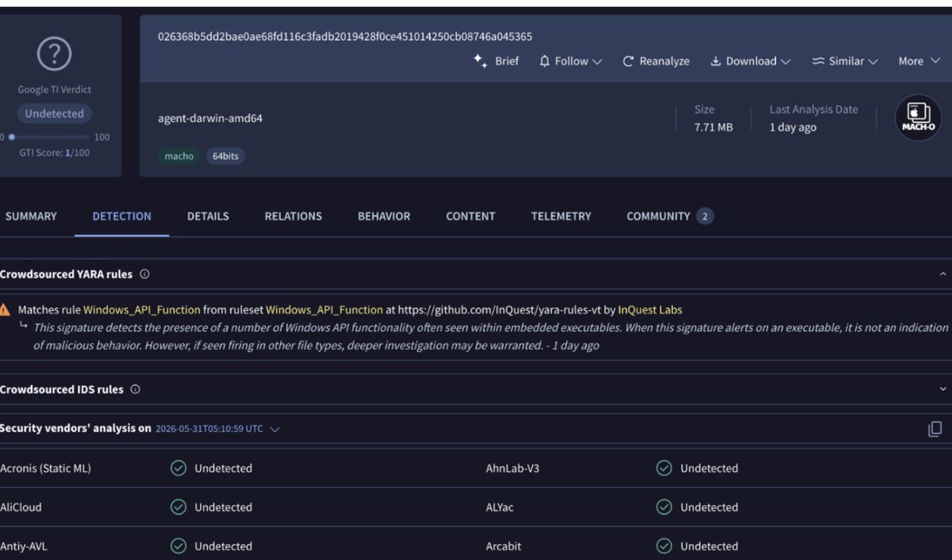The image size is (952, 560).
Task: Click the Undetected verdict badge
Action: coord(54,113)
